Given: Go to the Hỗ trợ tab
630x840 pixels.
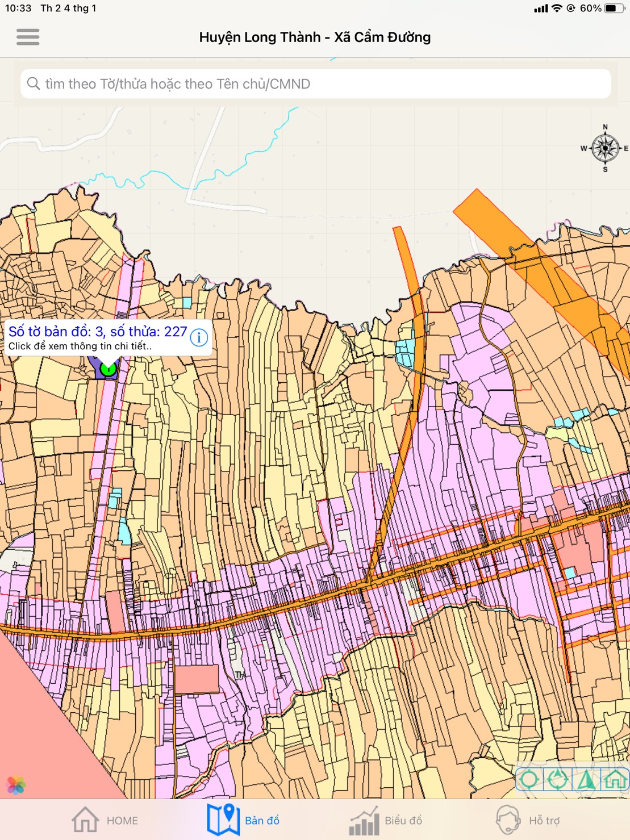Looking at the screenshot, I should [528, 820].
